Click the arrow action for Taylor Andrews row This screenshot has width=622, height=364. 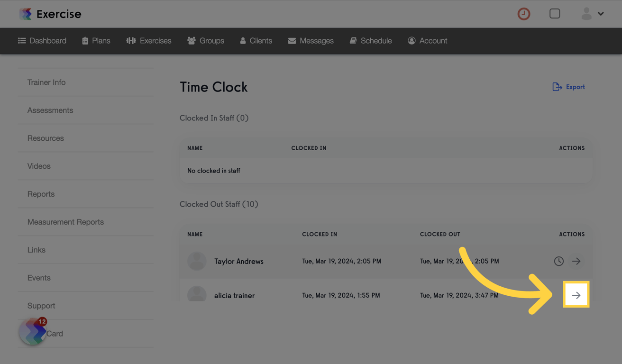click(576, 261)
